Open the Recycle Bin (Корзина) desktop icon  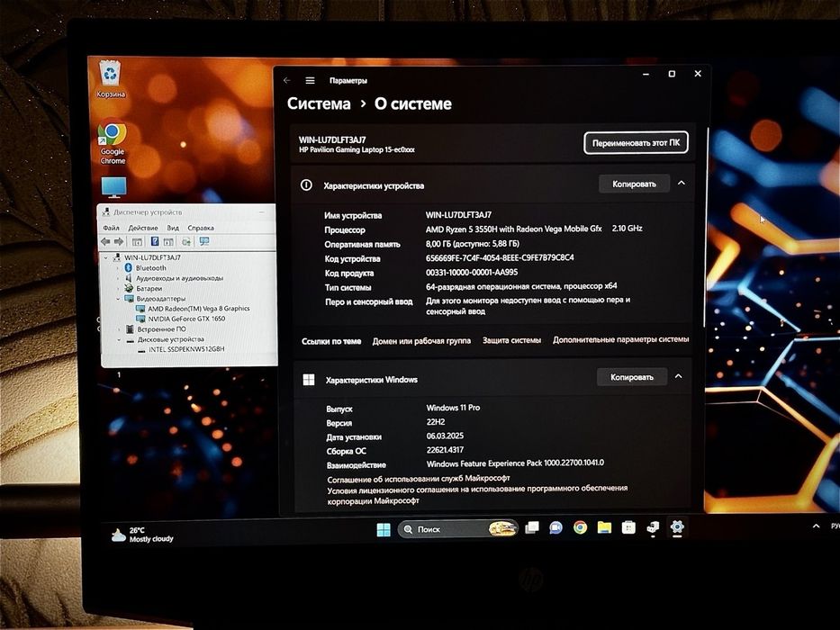[111, 79]
